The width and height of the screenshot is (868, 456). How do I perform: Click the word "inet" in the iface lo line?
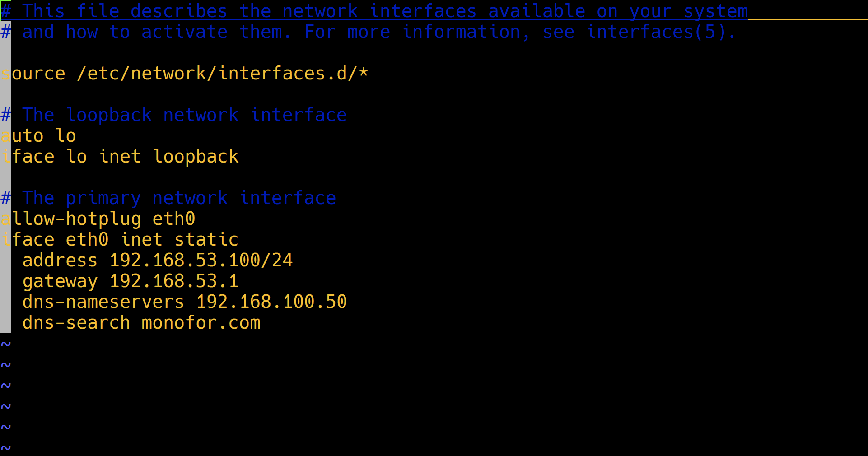[120, 156]
